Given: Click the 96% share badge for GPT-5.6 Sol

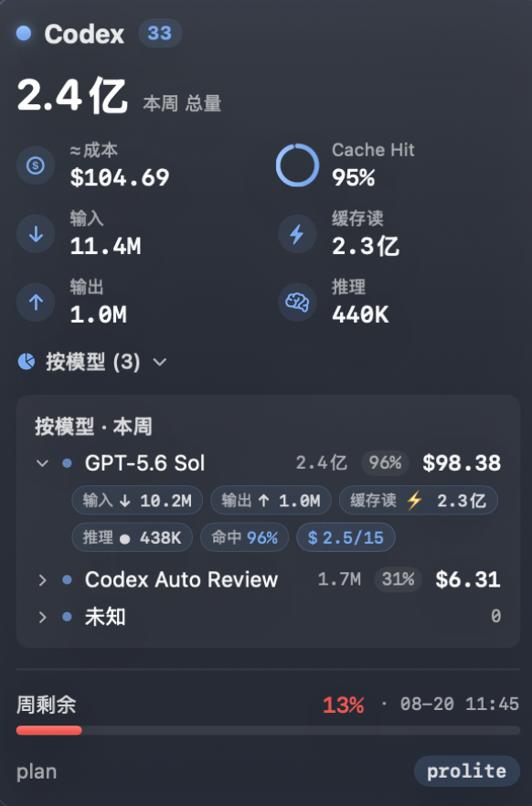Looking at the screenshot, I should click(385, 462).
